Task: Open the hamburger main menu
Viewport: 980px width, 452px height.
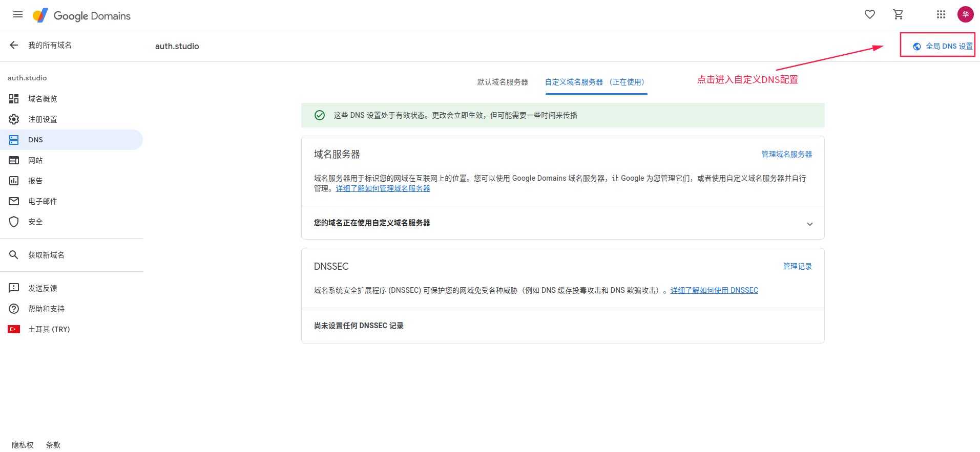Action: [x=18, y=14]
